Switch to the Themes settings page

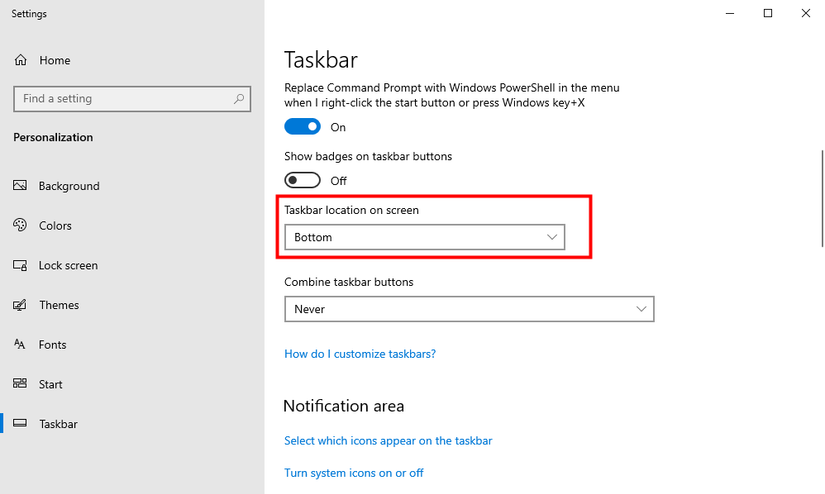(x=59, y=305)
